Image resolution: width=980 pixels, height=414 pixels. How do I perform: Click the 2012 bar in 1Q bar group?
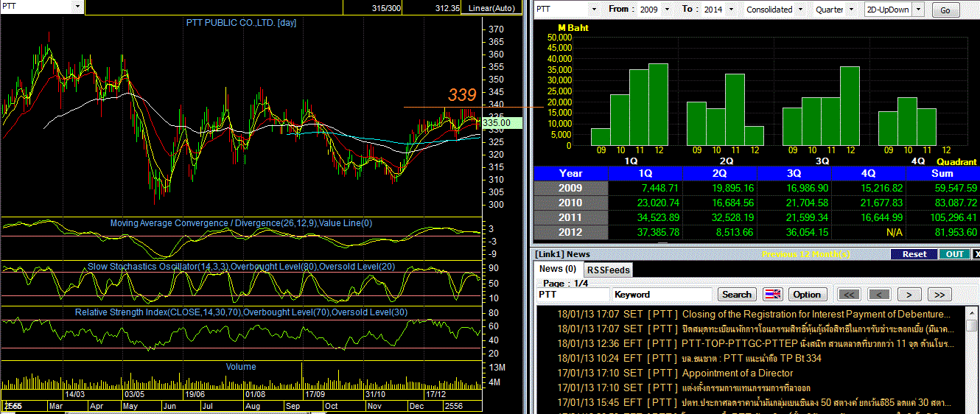click(657, 105)
